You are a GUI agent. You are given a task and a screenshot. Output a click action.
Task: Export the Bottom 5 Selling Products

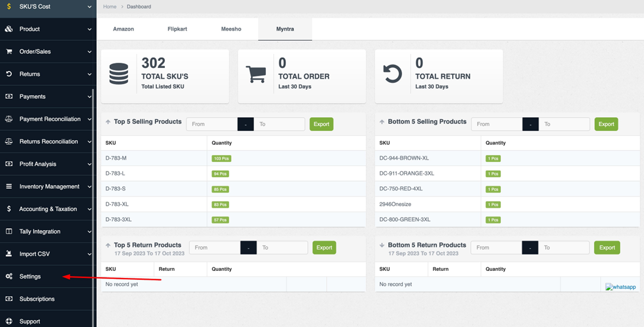tap(606, 124)
